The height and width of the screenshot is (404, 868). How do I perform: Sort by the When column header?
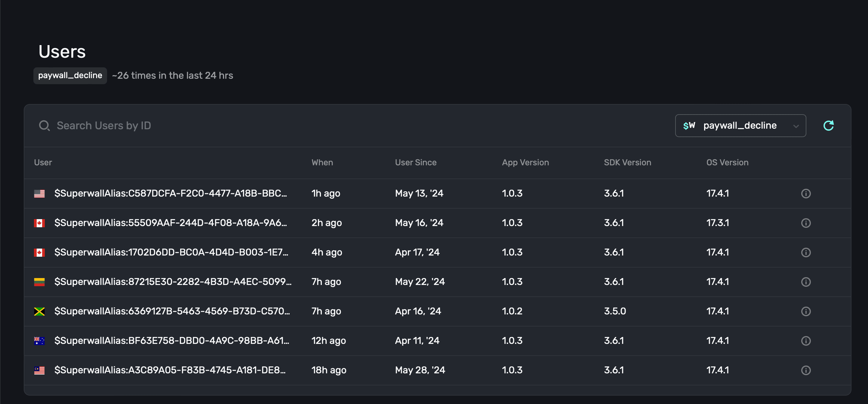click(322, 163)
